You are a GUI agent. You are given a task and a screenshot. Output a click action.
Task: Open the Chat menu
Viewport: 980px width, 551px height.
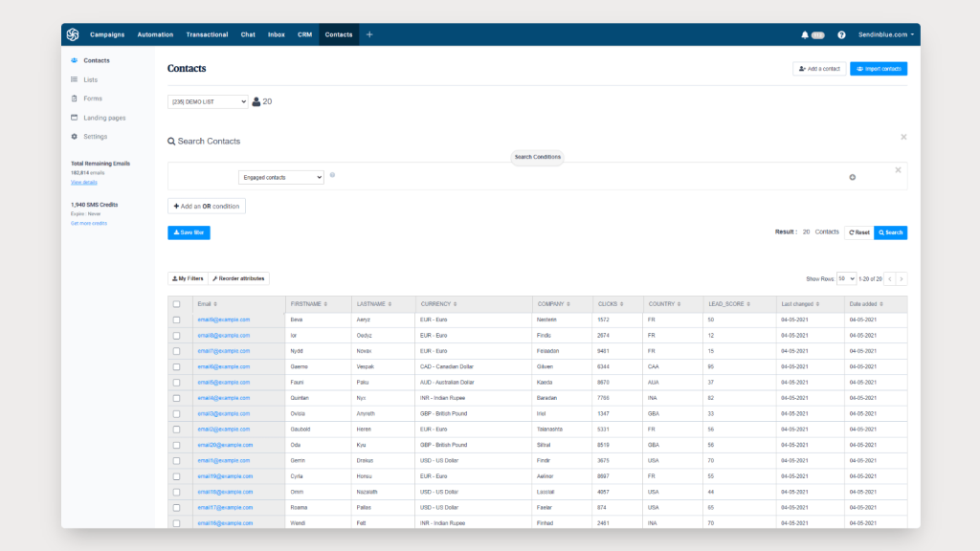(248, 35)
